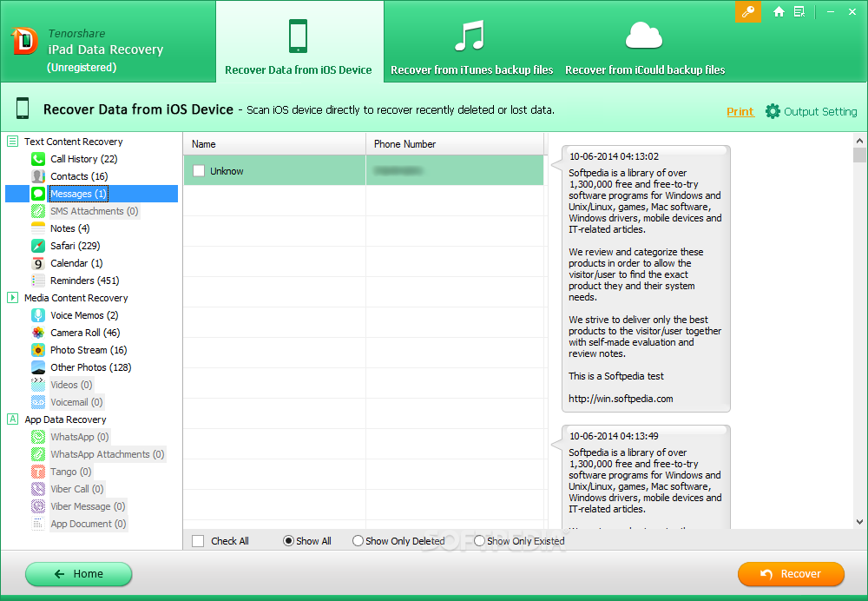Select Calendar (1) in tree
This screenshot has width=868, height=601.
point(76,263)
